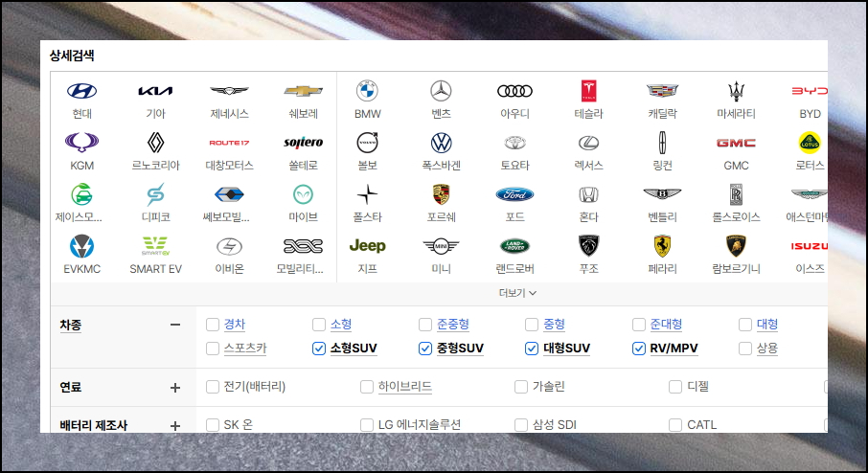Choose the Lamborghini (람보르기니) logo

pyautogui.click(x=736, y=246)
